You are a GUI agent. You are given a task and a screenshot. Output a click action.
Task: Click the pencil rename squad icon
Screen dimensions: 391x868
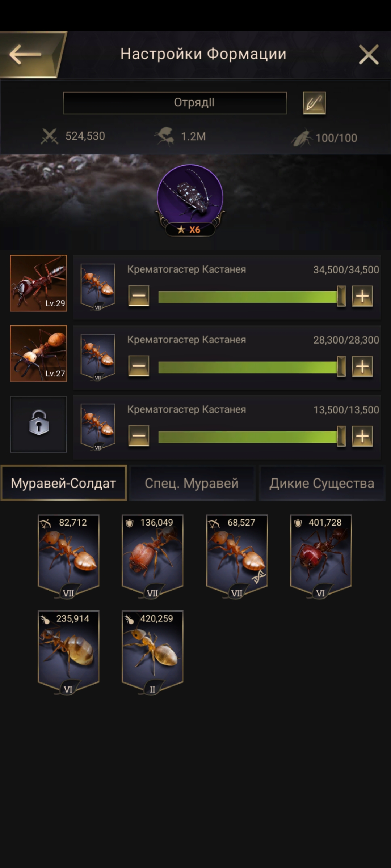pos(314,103)
